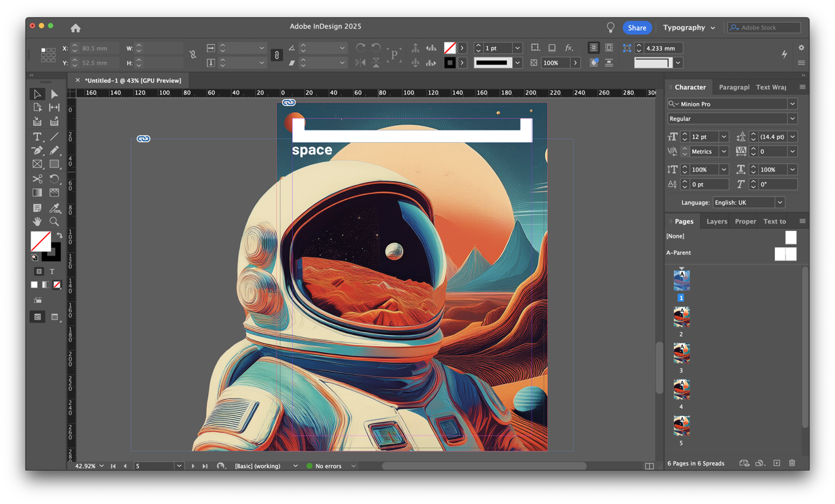Viewport: 835px width, 504px height.
Task: Switch to the Text Wrap tab
Action: coord(771,87)
